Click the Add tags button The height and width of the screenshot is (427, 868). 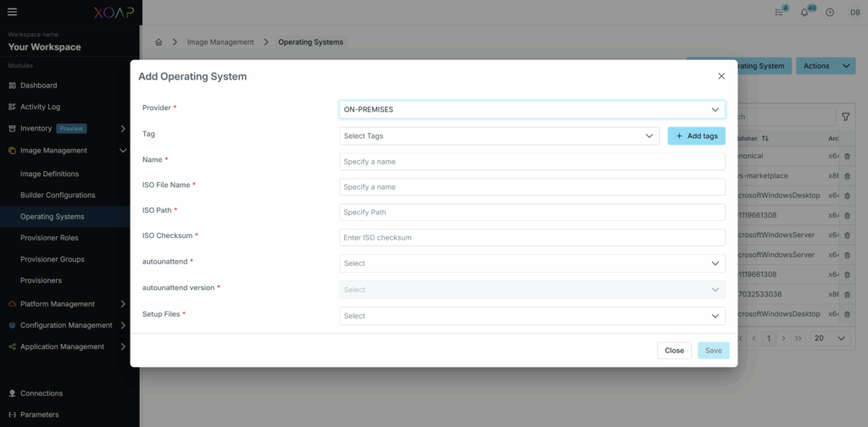pos(697,136)
